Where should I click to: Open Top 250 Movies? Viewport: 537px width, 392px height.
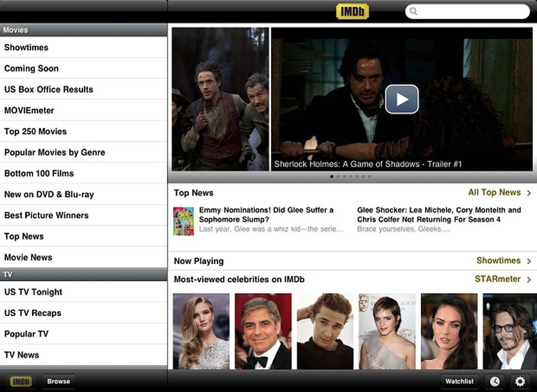click(83, 131)
